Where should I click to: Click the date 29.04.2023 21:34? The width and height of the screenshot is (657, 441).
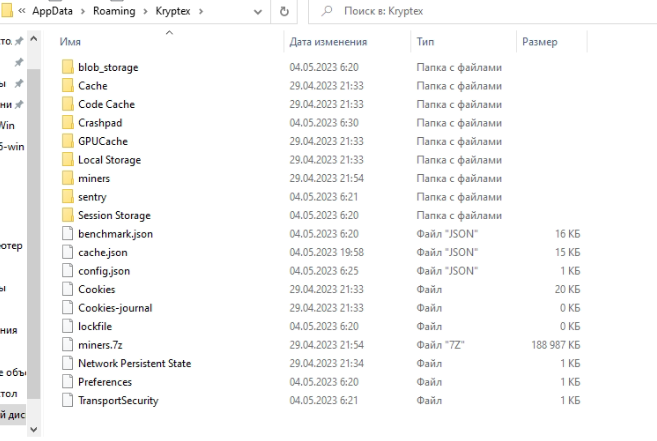(x=326, y=363)
